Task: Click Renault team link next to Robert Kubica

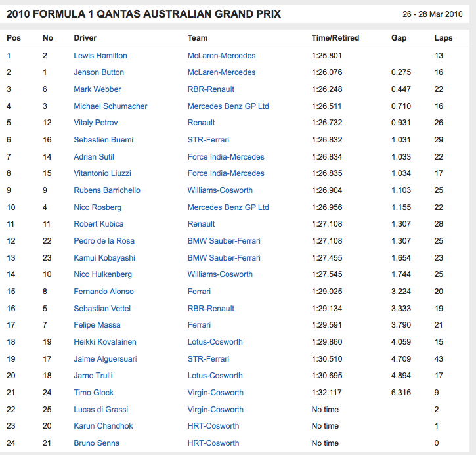Action: coord(201,224)
